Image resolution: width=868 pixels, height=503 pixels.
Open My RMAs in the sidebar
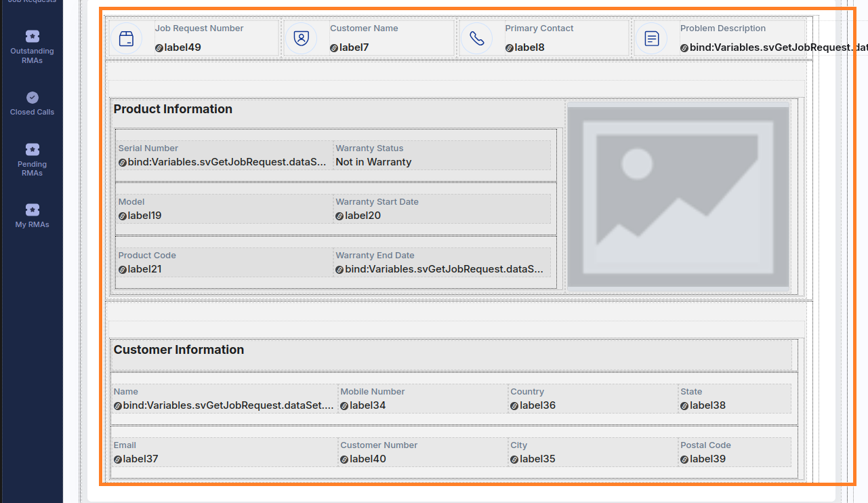32,209
